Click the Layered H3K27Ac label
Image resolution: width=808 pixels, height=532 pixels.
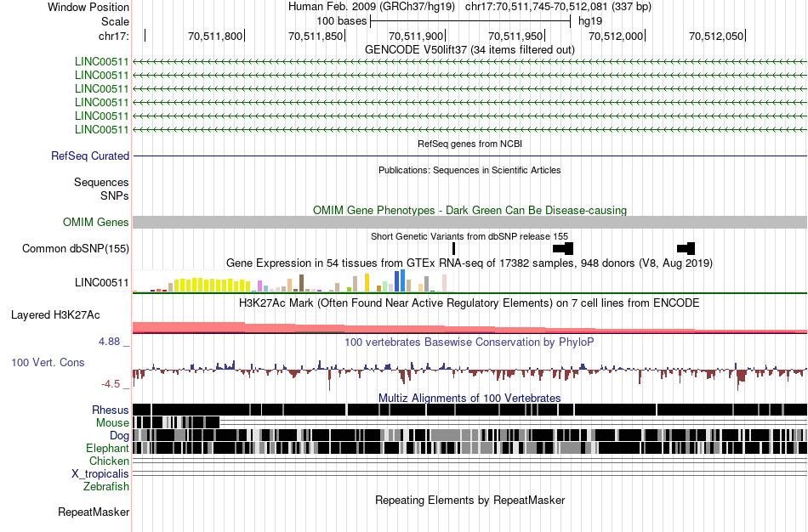coord(55,314)
